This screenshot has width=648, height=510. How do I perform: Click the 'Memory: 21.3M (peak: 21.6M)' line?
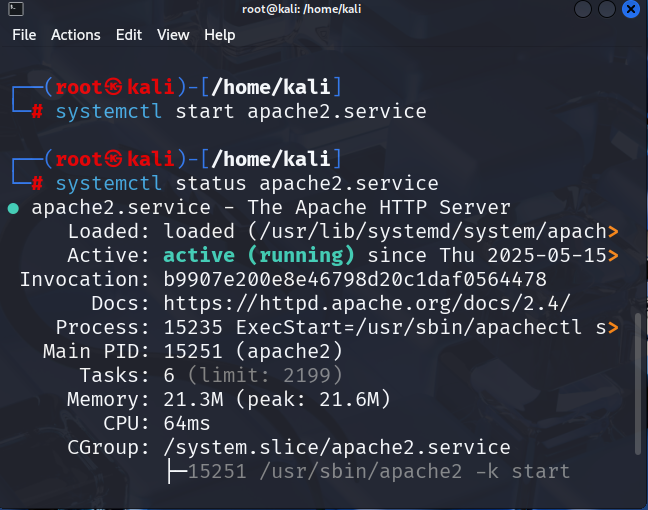229,400
